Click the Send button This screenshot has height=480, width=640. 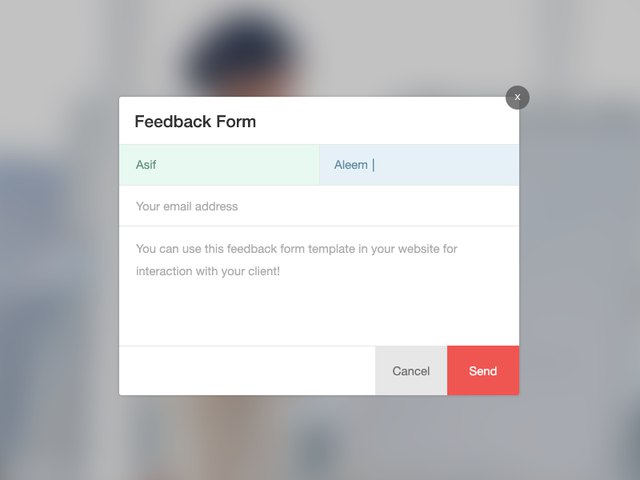tap(483, 371)
